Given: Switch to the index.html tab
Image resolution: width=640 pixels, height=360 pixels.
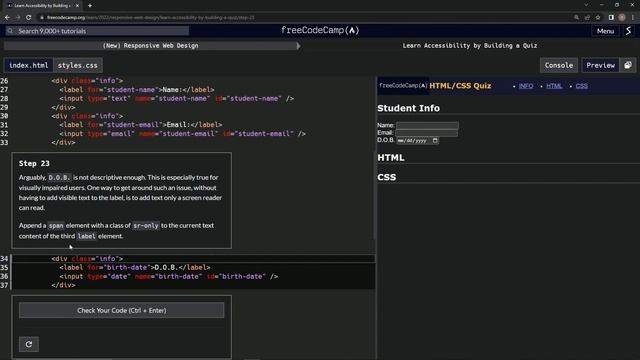Looking at the screenshot, I should pos(29,65).
